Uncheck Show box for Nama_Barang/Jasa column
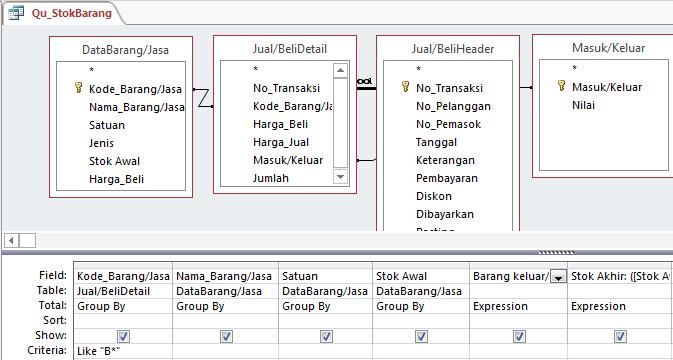The width and height of the screenshot is (673, 360). [227, 336]
